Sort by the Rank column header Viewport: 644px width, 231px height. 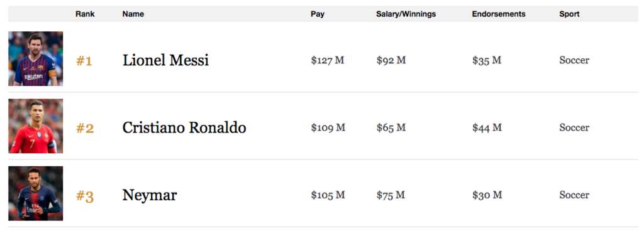point(85,14)
